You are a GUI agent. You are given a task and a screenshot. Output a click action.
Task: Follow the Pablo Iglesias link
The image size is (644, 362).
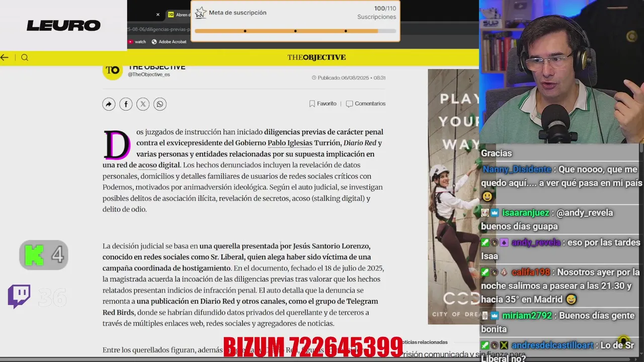[x=290, y=143]
